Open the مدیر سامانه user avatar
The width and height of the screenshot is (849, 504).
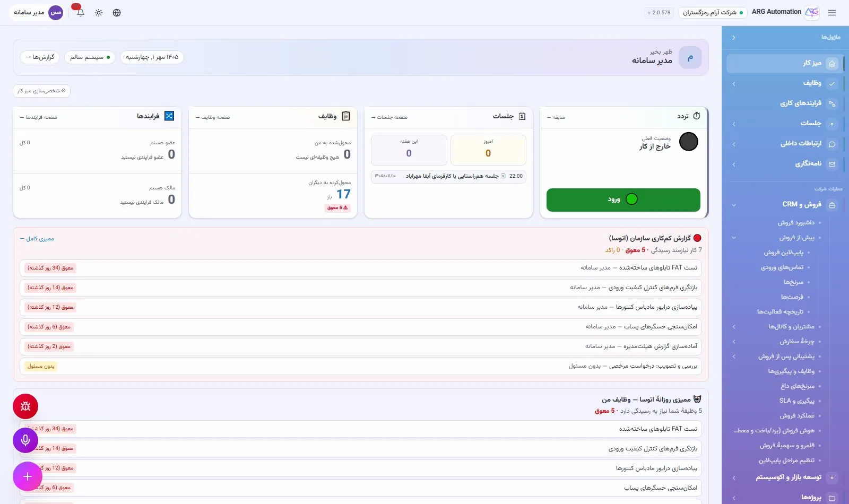click(56, 12)
